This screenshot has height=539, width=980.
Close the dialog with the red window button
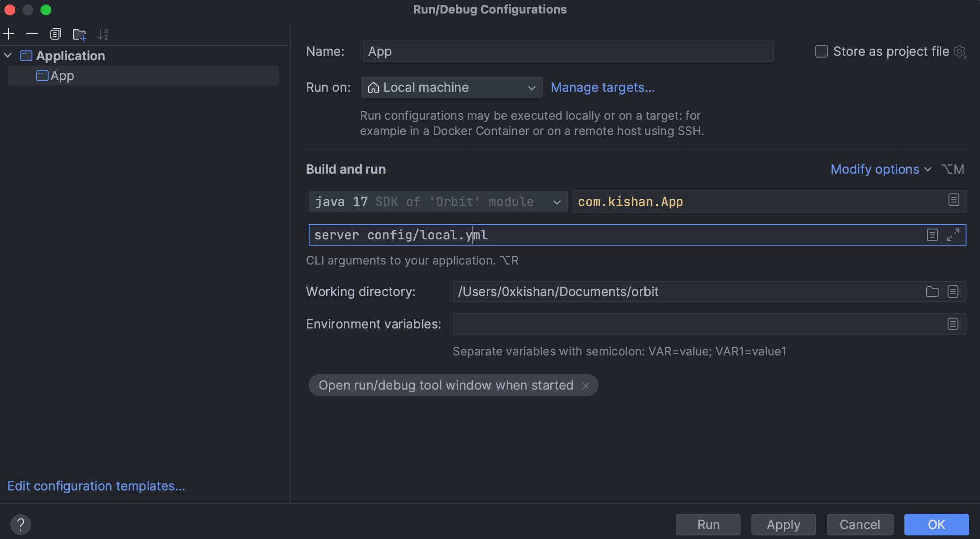click(x=10, y=10)
